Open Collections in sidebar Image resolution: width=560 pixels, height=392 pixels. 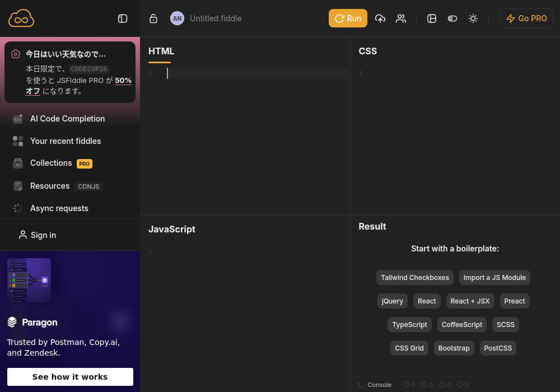click(51, 163)
